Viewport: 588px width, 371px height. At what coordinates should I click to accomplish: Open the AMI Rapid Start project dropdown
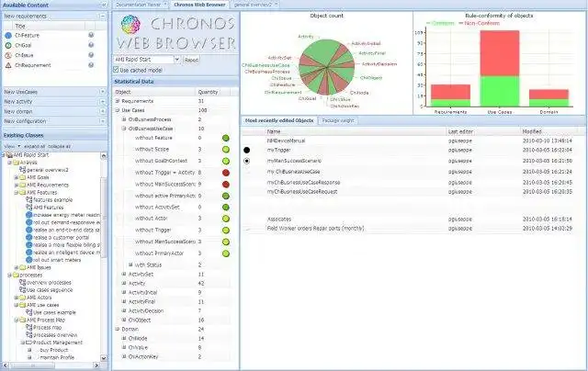pyautogui.click(x=177, y=60)
